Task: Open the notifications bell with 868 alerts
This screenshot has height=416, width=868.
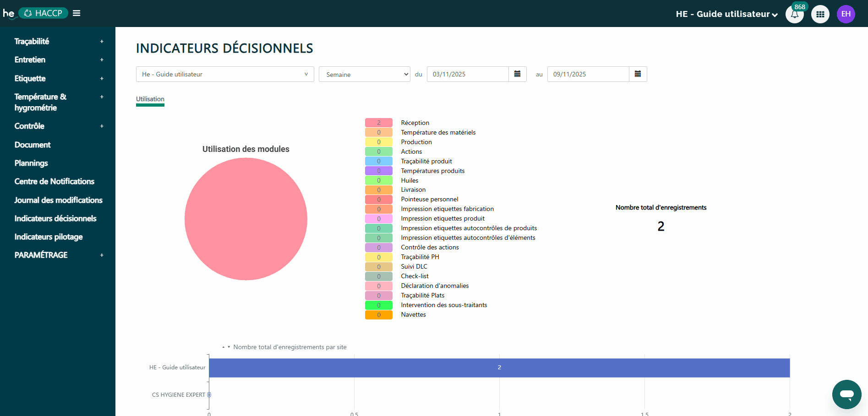Action: pyautogui.click(x=795, y=14)
